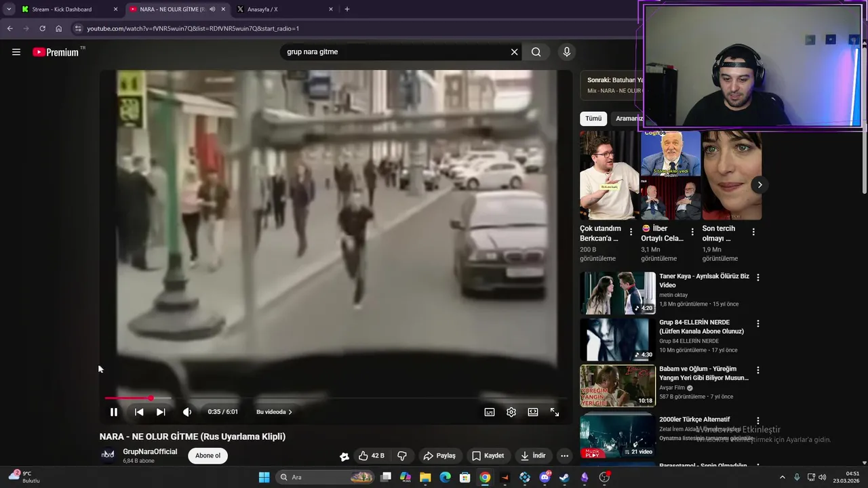Open options for 'Son tercih' short
Image resolution: width=868 pixels, height=488 pixels.
pyautogui.click(x=753, y=232)
